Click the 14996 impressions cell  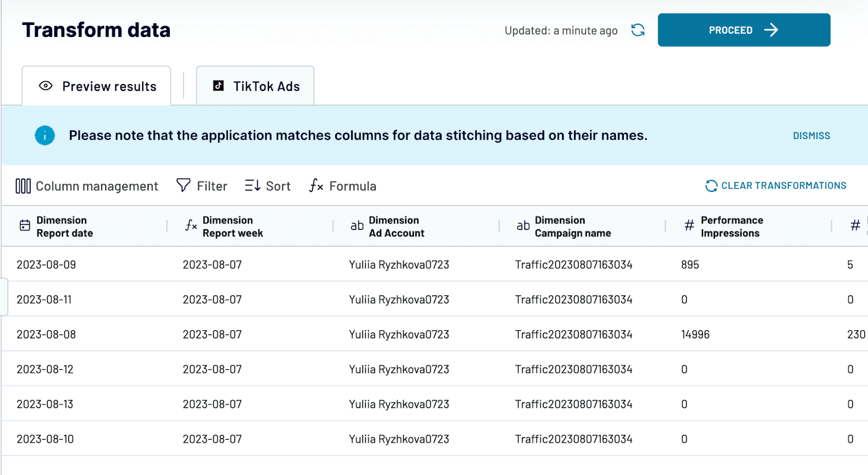tap(695, 335)
